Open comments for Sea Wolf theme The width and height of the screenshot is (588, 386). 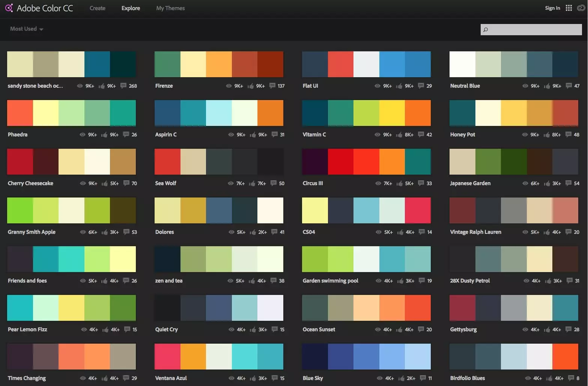[x=274, y=183]
